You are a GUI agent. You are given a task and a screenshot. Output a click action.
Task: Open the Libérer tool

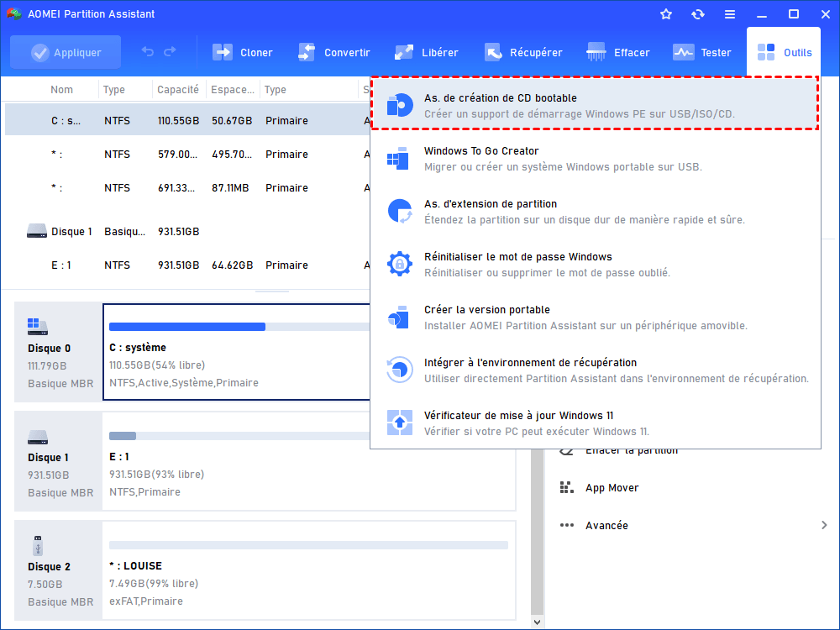click(x=427, y=52)
